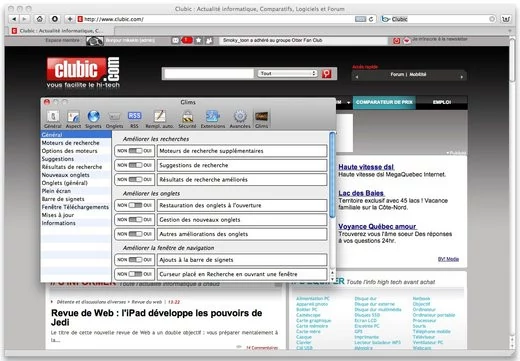This screenshot has width=520, height=361.
Task: Open the Sécurité preferences icon
Action: (x=187, y=119)
